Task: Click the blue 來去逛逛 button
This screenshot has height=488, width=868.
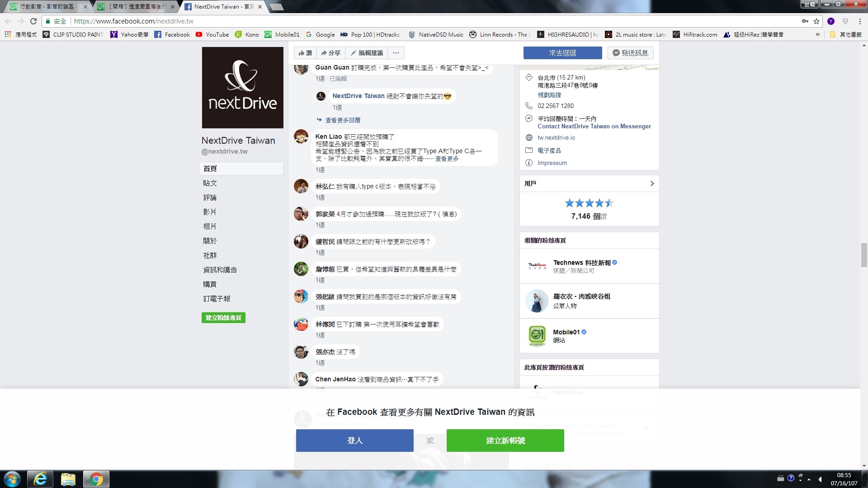Action: (562, 53)
